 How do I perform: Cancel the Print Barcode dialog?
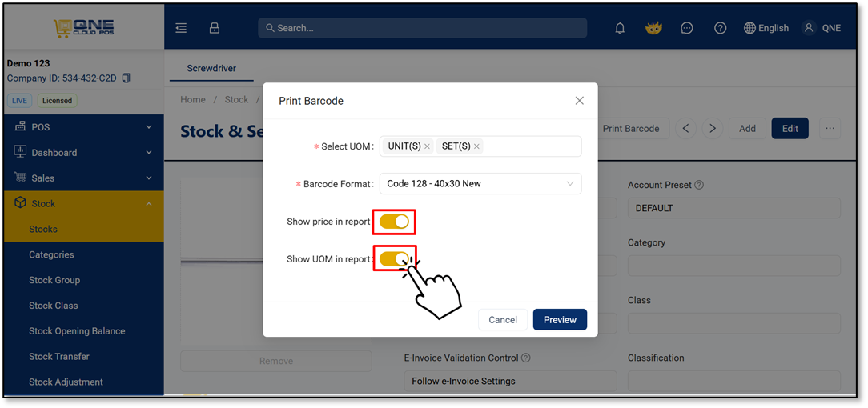point(503,319)
